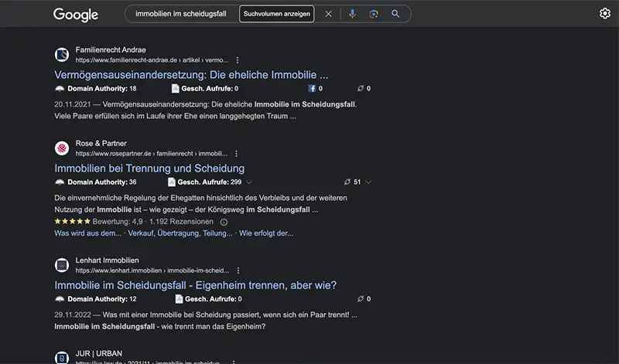
Task: Open Immobilien bei Trennung und Scheidung result
Action: tap(149, 168)
